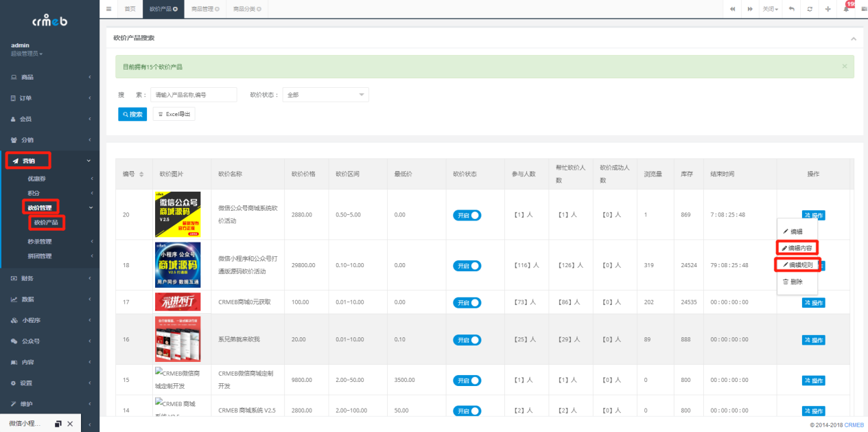This screenshot has width=868, height=432.
Task: Select 编辑规则 in the action menu
Action: coord(797,264)
